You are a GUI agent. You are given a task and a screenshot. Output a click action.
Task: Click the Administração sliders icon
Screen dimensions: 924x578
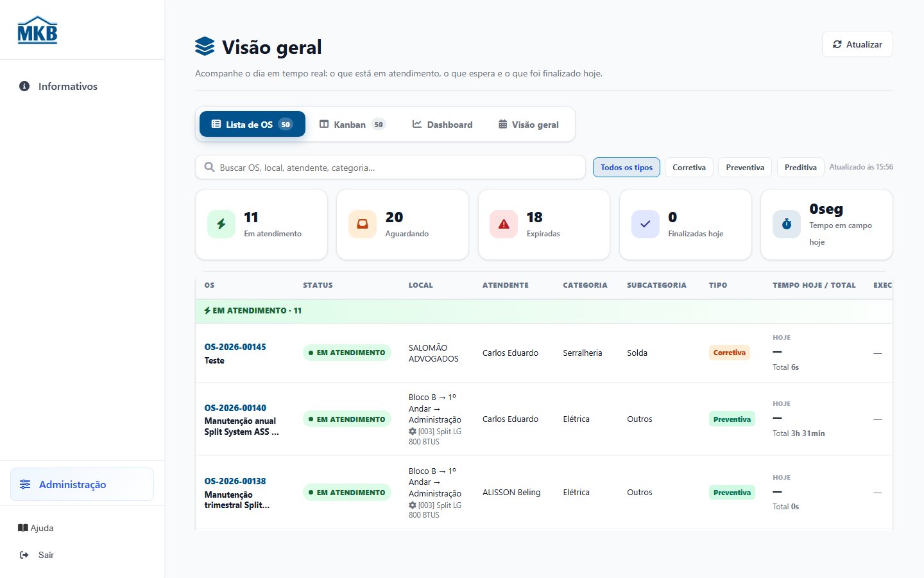tap(25, 484)
